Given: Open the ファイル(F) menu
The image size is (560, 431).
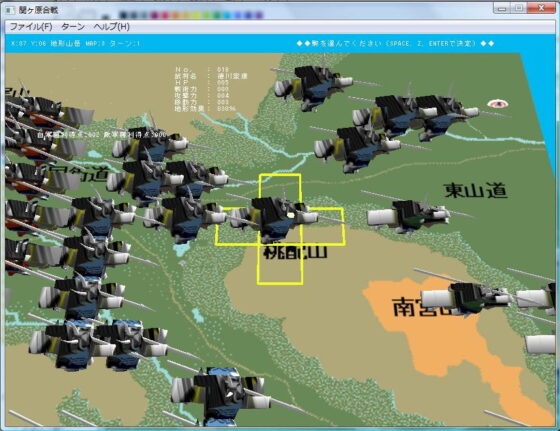Looking at the screenshot, I should click(x=31, y=27).
